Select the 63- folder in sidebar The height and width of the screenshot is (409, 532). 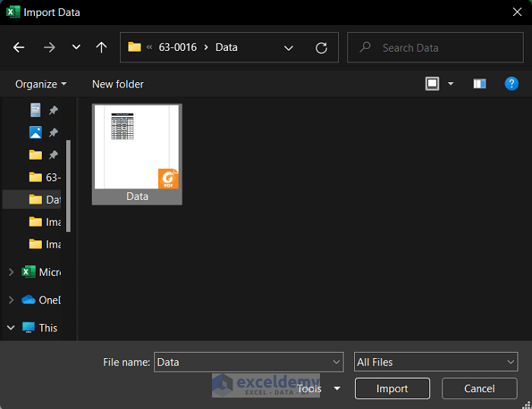click(44, 177)
